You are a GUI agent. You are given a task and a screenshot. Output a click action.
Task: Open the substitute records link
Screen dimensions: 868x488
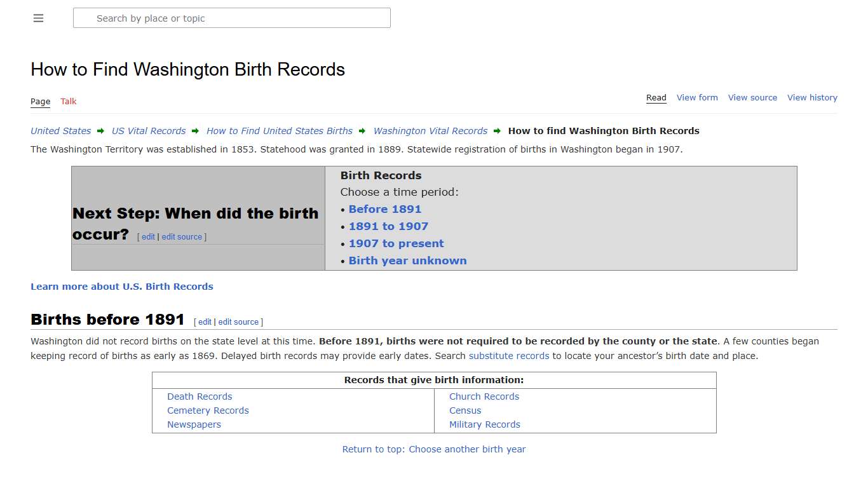508,356
